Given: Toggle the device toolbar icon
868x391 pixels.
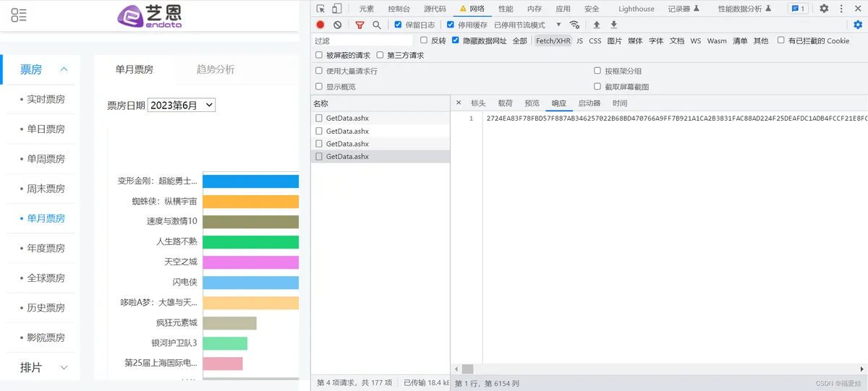Looking at the screenshot, I should 337,9.
